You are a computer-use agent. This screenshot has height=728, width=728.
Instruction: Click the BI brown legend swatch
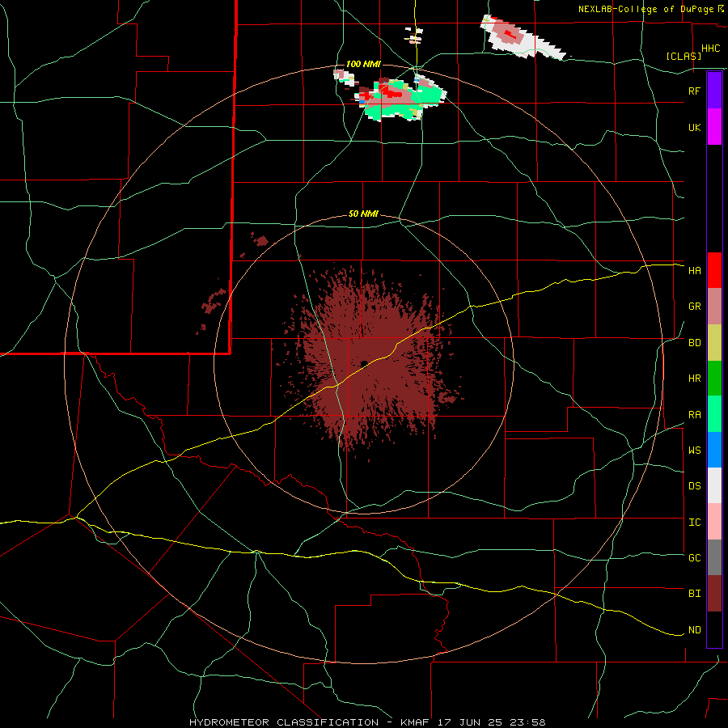714,594
